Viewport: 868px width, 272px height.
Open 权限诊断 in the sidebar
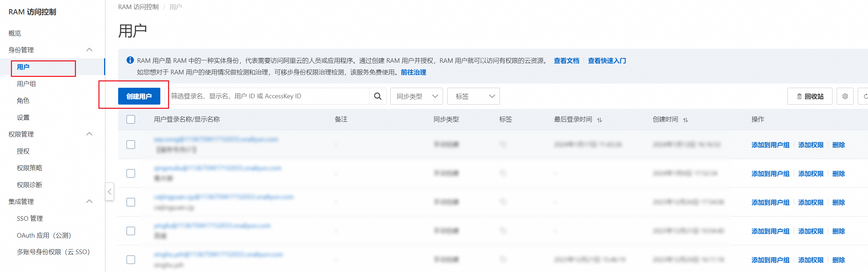pyautogui.click(x=30, y=185)
